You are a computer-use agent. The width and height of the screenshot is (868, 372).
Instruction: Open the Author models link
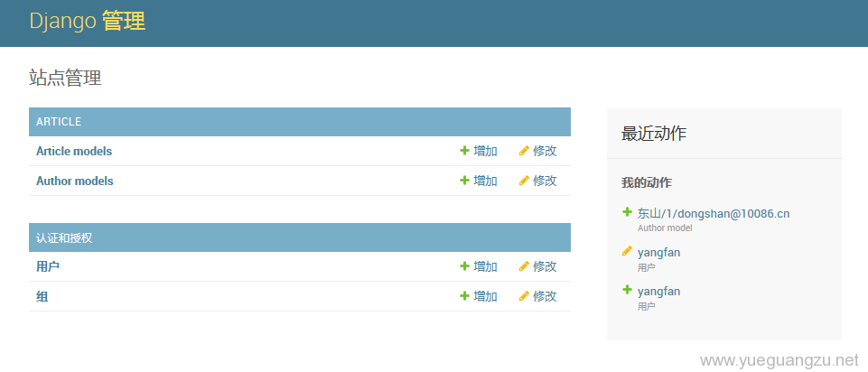75,181
